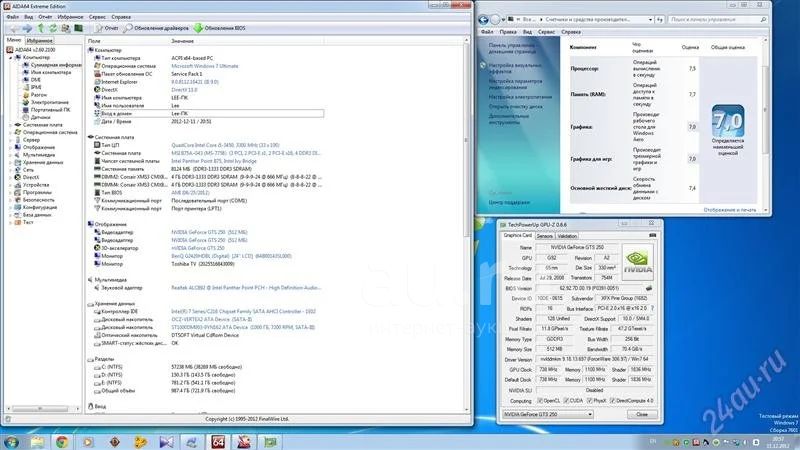Image resolution: width=800 pixels, height=450 pixels.
Task: Click the DirectX 11.0 value link
Action: [x=184, y=90]
